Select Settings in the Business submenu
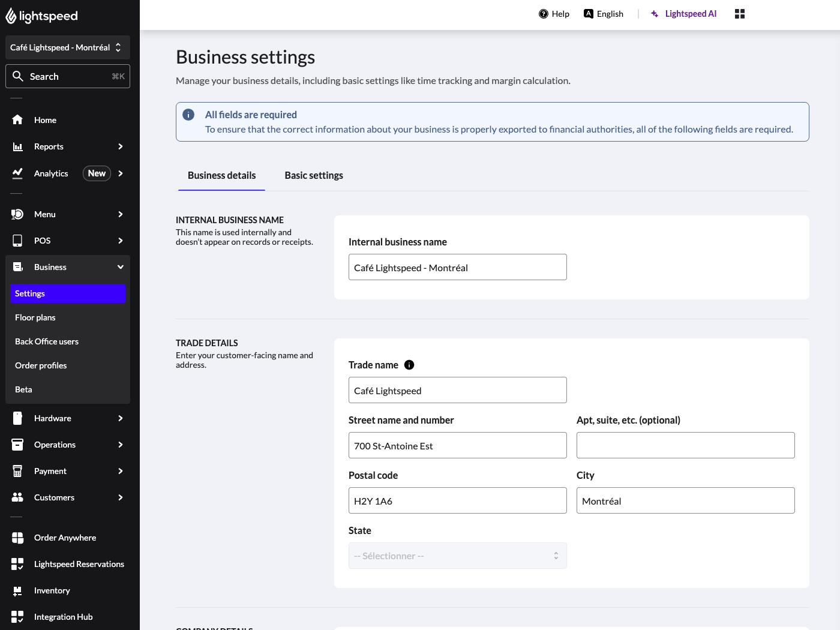The height and width of the screenshot is (630, 840). pyautogui.click(x=68, y=293)
